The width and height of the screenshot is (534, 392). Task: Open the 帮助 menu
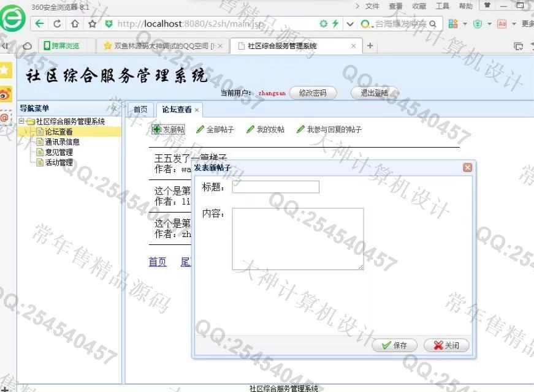click(x=465, y=6)
